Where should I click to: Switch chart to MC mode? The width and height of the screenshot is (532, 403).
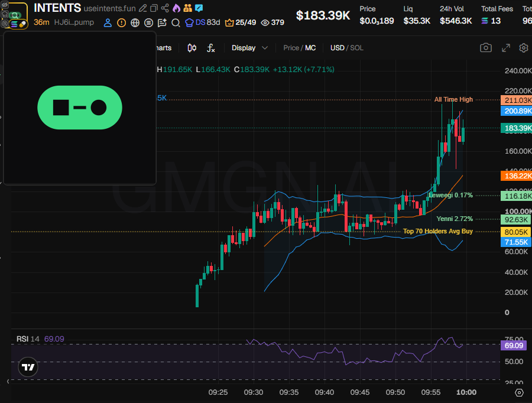click(x=310, y=48)
